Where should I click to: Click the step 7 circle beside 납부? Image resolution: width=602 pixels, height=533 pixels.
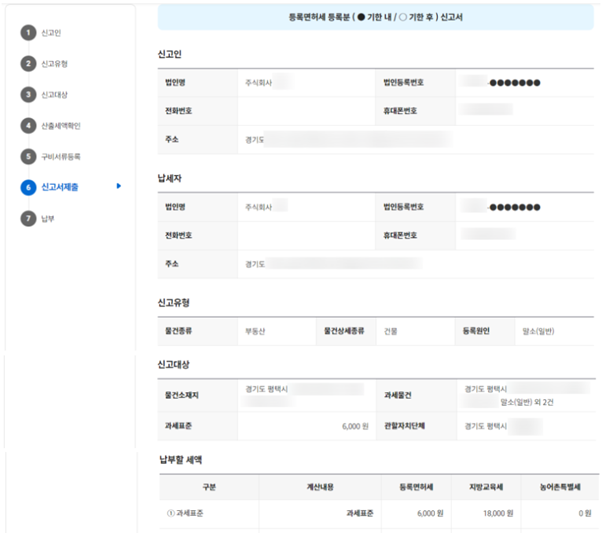(28, 218)
